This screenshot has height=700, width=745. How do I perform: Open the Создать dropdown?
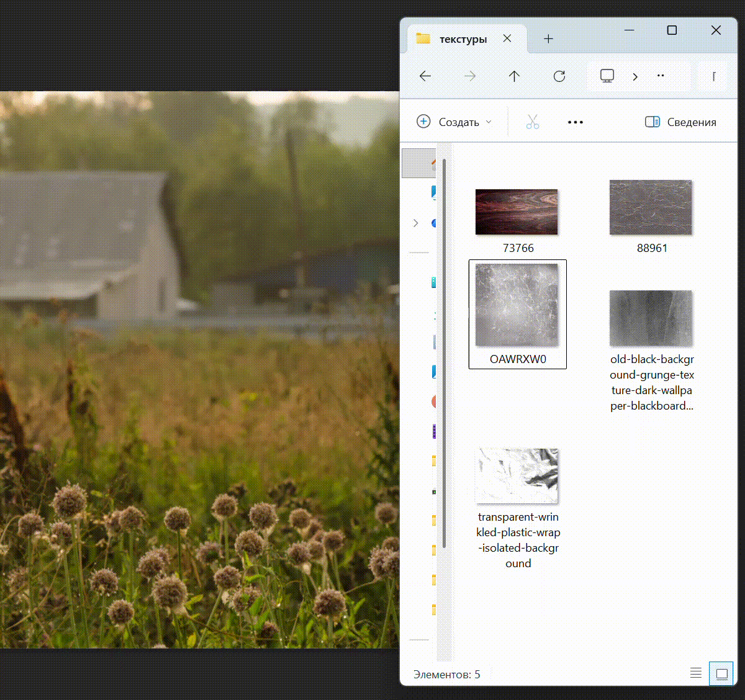(x=454, y=122)
